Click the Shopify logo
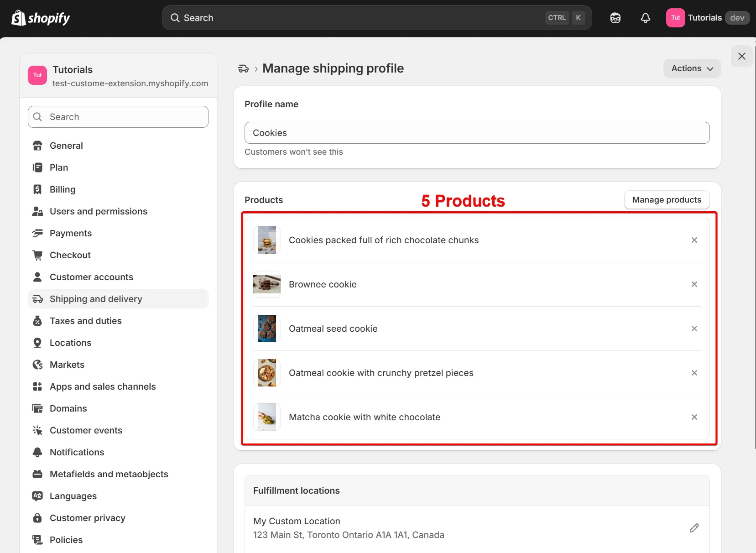Viewport: 756px width, 553px height. click(40, 17)
